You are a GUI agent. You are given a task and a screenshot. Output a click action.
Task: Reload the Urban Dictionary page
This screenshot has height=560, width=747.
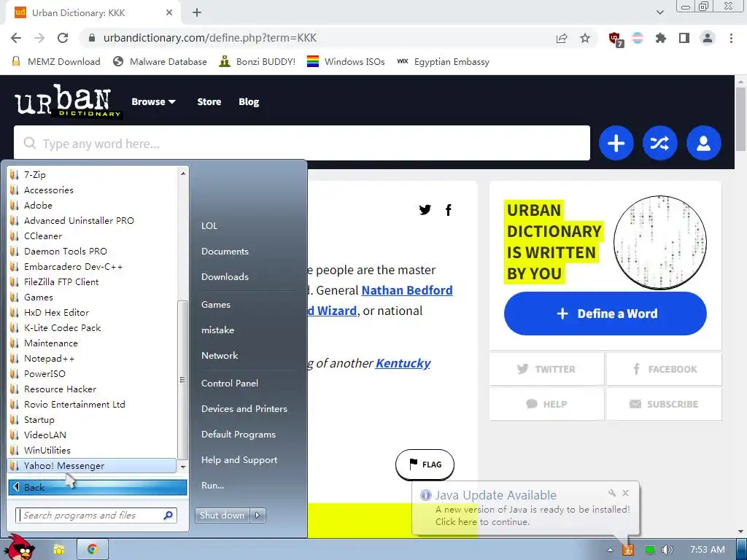click(x=63, y=38)
